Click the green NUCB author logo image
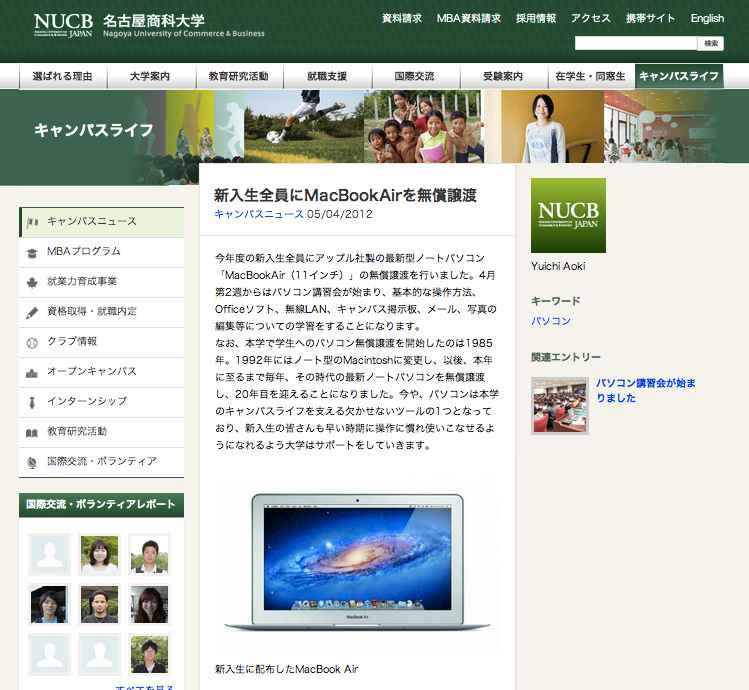The image size is (749, 690). [568, 216]
